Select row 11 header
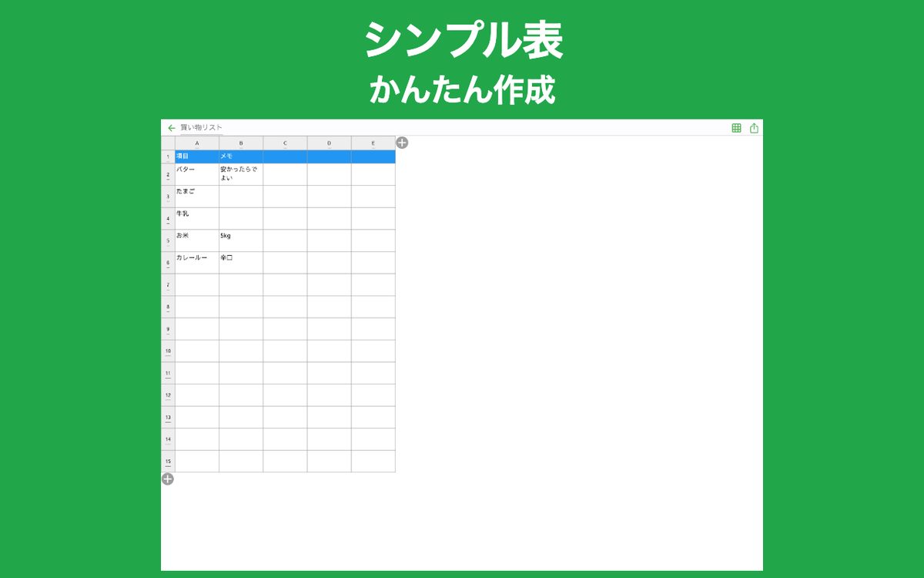Screen dimensions: 924x578 pyautogui.click(x=168, y=374)
